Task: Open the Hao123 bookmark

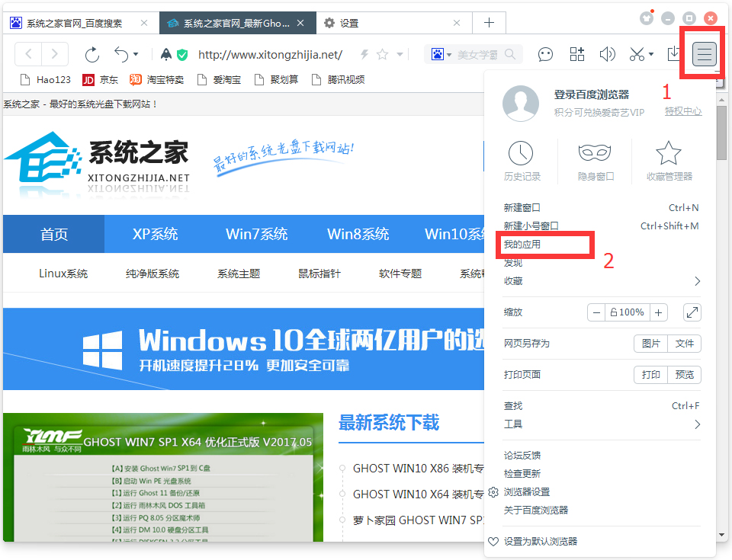Action: click(x=45, y=80)
